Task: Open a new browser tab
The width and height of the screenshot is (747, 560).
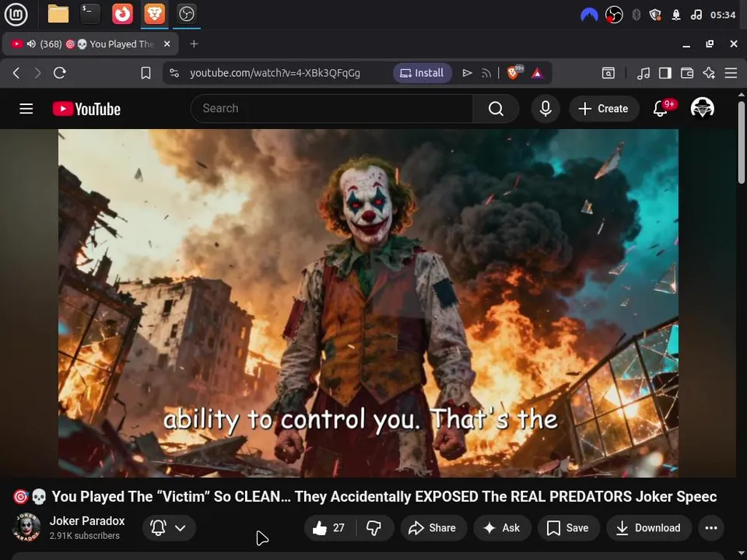Action: pyautogui.click(x=194, y=44)
